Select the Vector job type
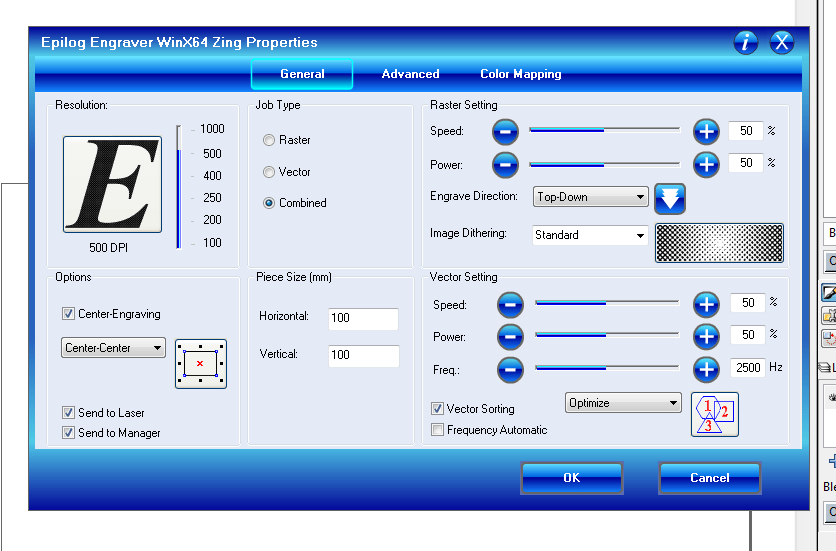 coord(269,172)
